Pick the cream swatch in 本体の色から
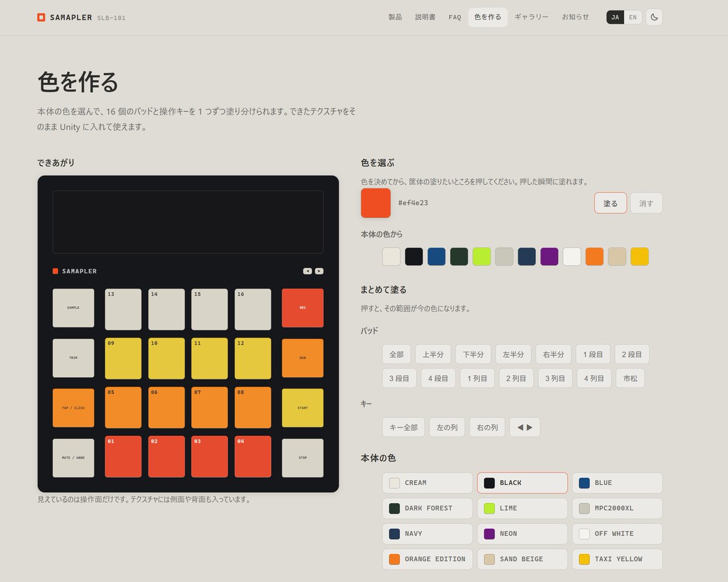Viewport: 728px width, 582px height. click(x=391, y=256)
